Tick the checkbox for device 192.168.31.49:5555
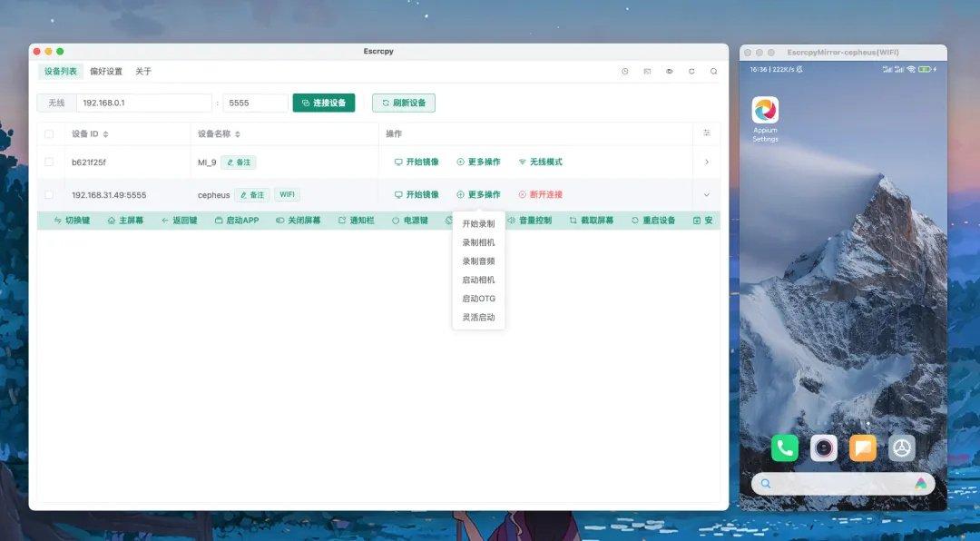 [x=50, y=194]
